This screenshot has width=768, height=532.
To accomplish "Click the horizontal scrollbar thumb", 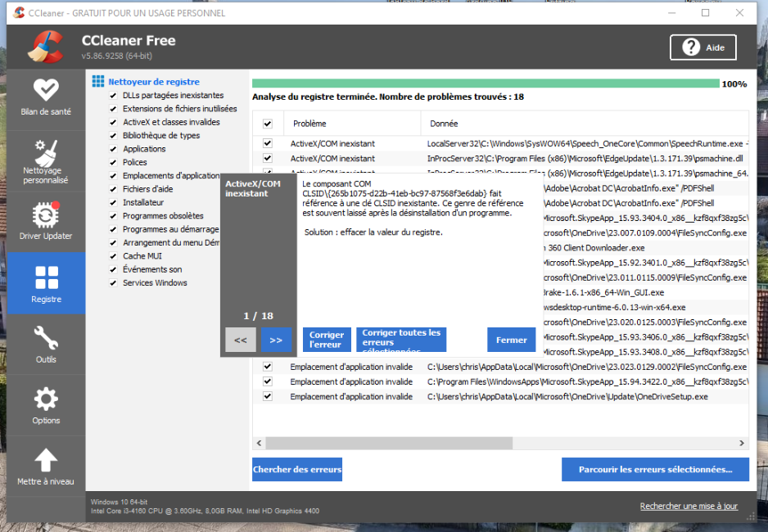I will 389,443.
